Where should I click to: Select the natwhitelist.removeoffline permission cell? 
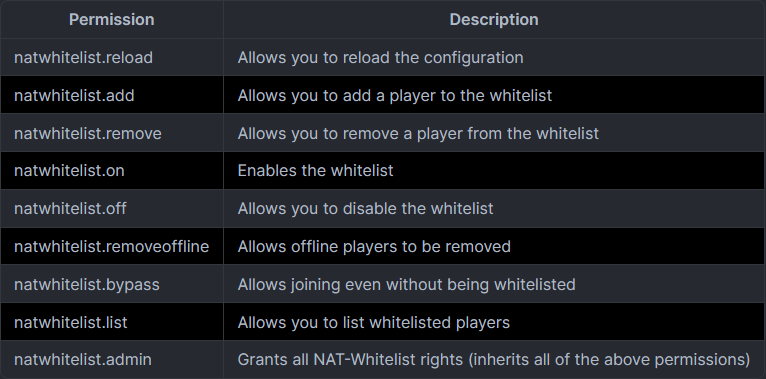coord(112,246)
